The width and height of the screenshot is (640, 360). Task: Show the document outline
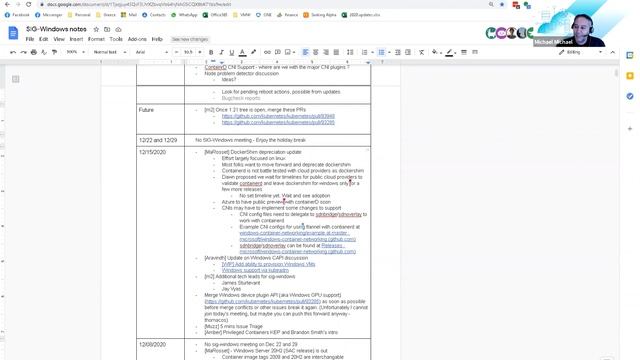[x=16, y=79]
